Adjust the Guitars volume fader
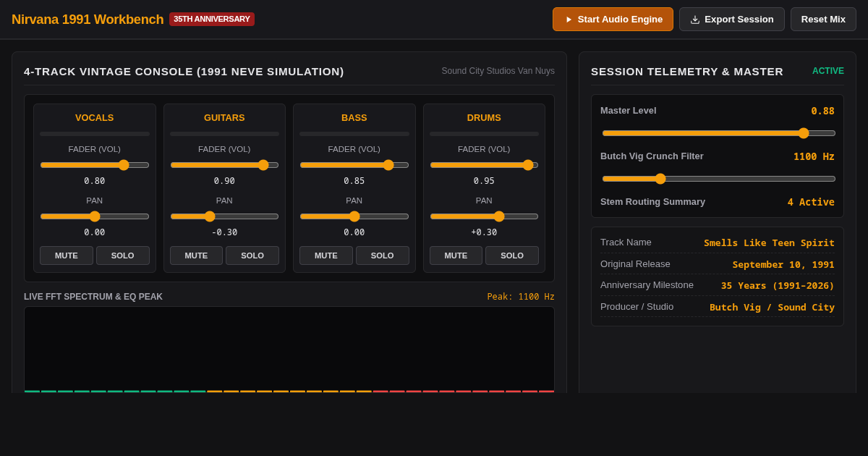Screen dimensions: 868x456 tap(224, 165)
